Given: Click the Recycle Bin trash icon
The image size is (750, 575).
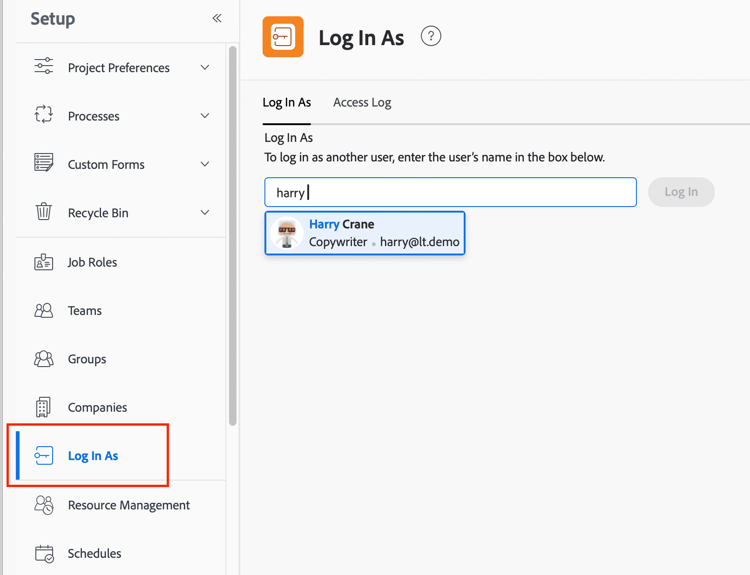Looking at the screenshot, I should (44, 212).
